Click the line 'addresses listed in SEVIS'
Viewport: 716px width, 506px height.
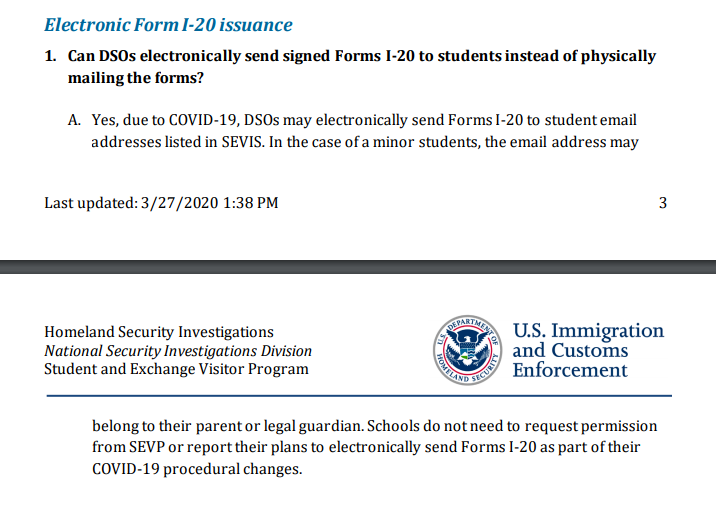[365, 142]
